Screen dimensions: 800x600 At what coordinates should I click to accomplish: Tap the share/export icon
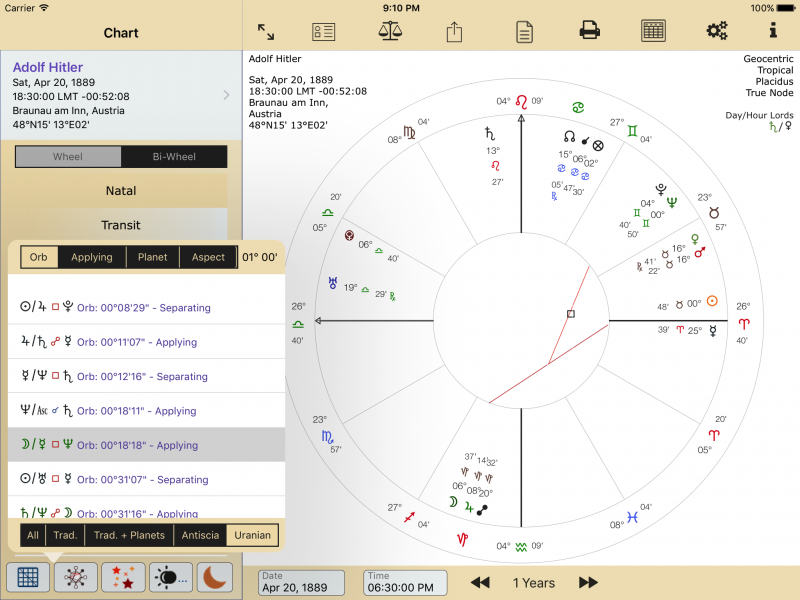[x=453, y=31]
